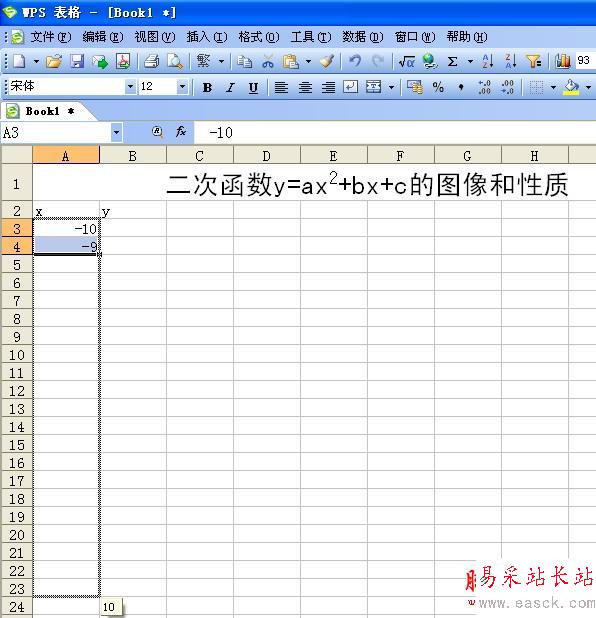Expand the font size dropdown showing 12
596x618 pixels.
pos(182,87)
